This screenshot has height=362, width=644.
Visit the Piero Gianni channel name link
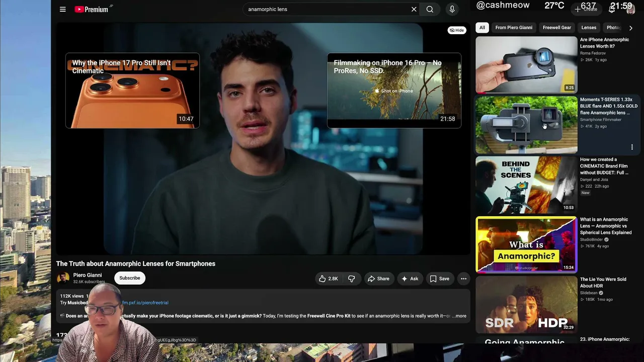point(88,275)
